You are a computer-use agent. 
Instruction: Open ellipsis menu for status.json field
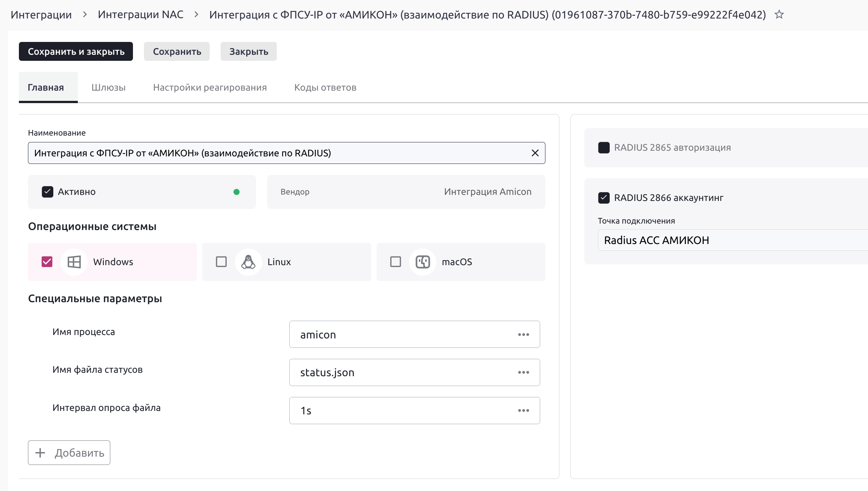[523, 372]
